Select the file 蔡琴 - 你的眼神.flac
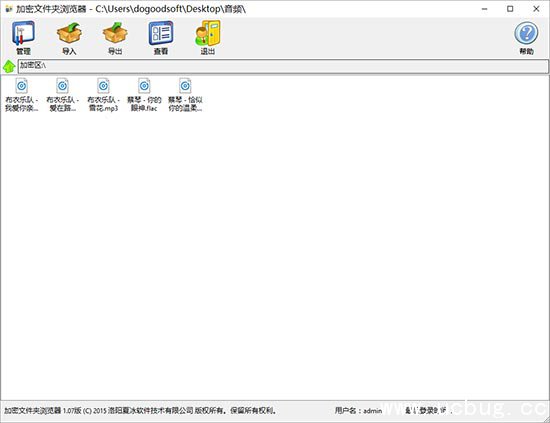Viewport: 550px width, 423px height. coord(144,95)
